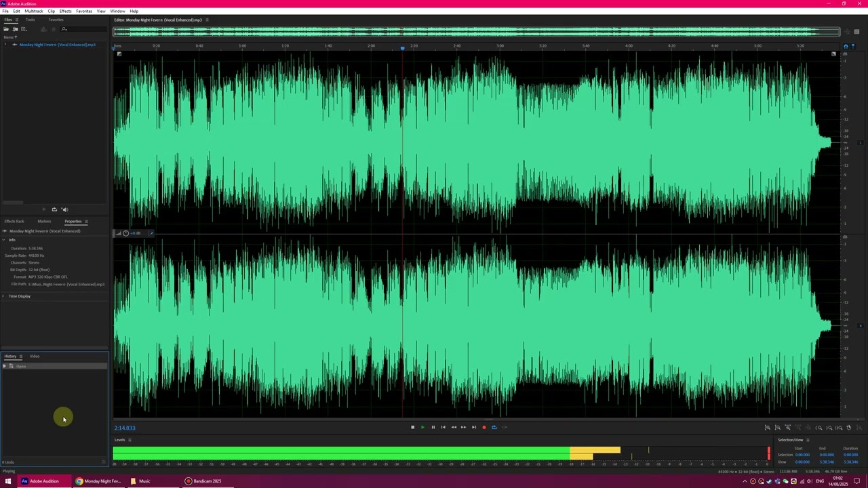The image size is (868, 488).
Task: Collapse the Info section in Properties
Action: click(x=3, y=240)
